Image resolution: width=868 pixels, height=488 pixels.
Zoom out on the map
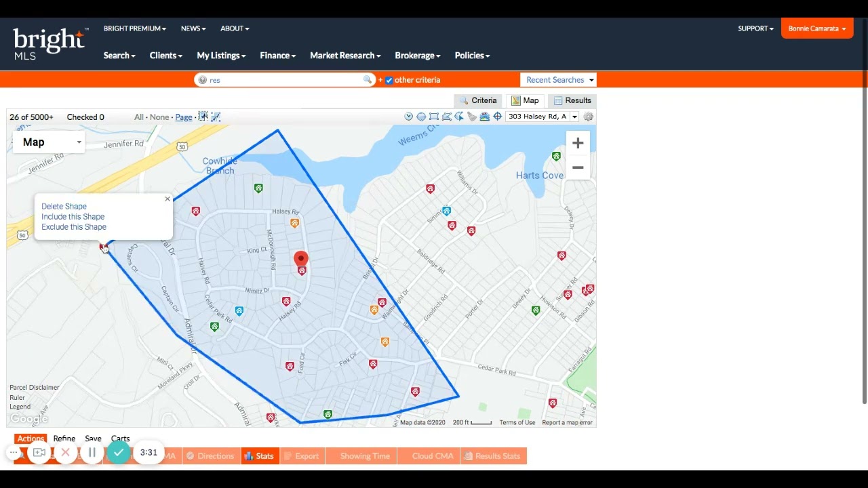(x=578, y=167)
